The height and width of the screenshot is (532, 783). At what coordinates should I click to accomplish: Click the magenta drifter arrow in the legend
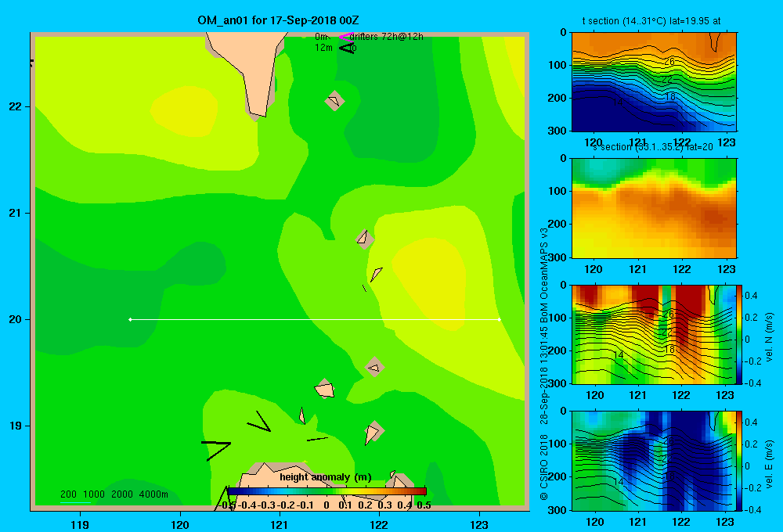click(345, 37)
